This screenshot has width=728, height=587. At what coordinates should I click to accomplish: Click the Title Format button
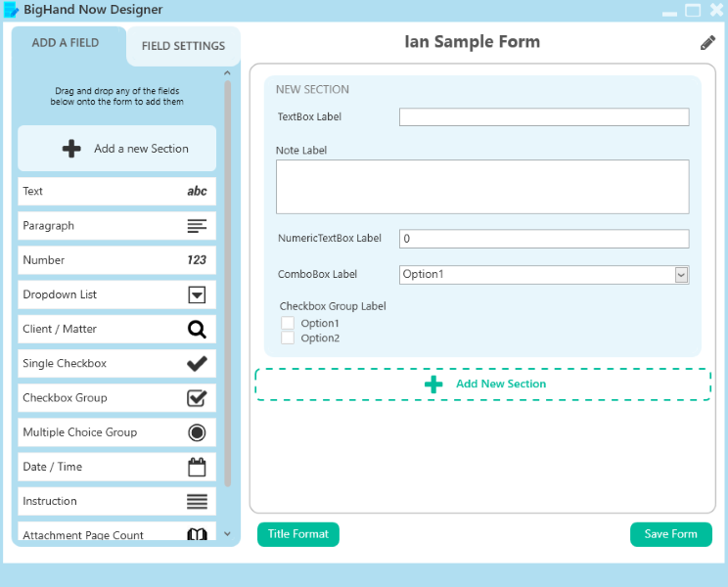tap(298, 534)
